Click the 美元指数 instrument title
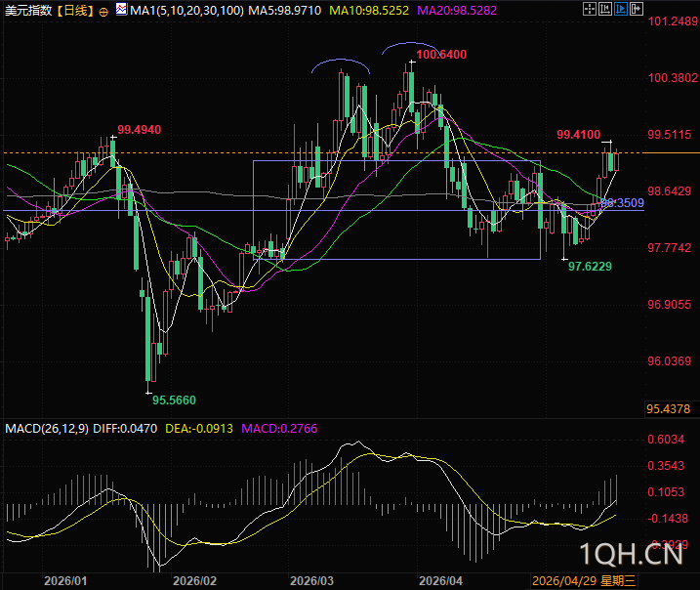This screenshot has width=700, height=590. coord(28,11)
